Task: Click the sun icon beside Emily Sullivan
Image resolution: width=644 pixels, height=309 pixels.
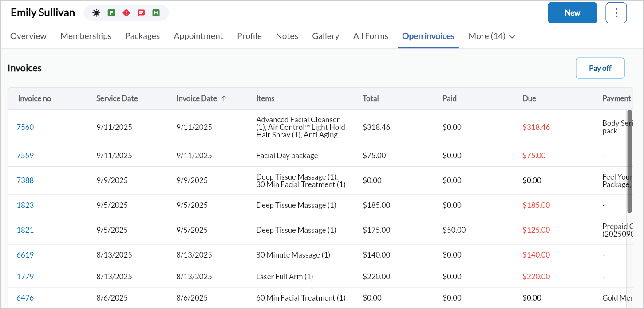Action: coord(96,13)
